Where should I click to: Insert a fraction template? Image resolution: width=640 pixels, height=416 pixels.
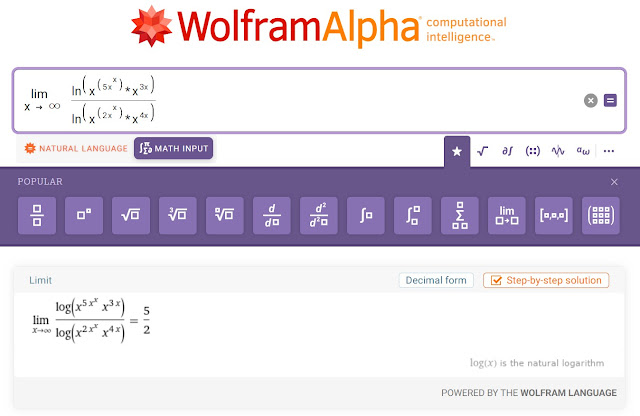coord(37,215)
